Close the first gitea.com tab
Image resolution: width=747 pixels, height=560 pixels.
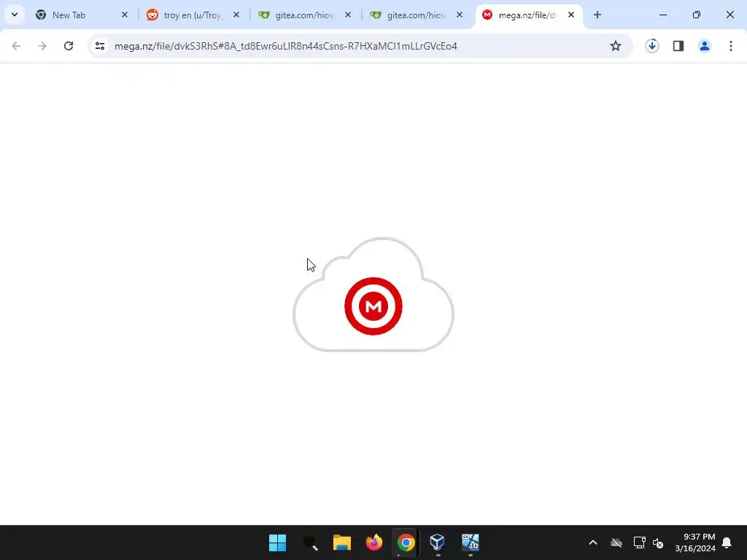point(348,15)
